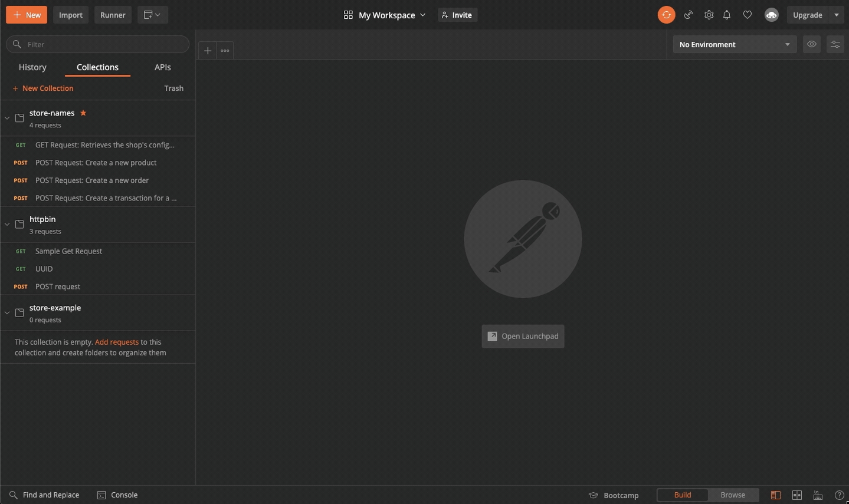Open the POST request item in httpbin

98,286
